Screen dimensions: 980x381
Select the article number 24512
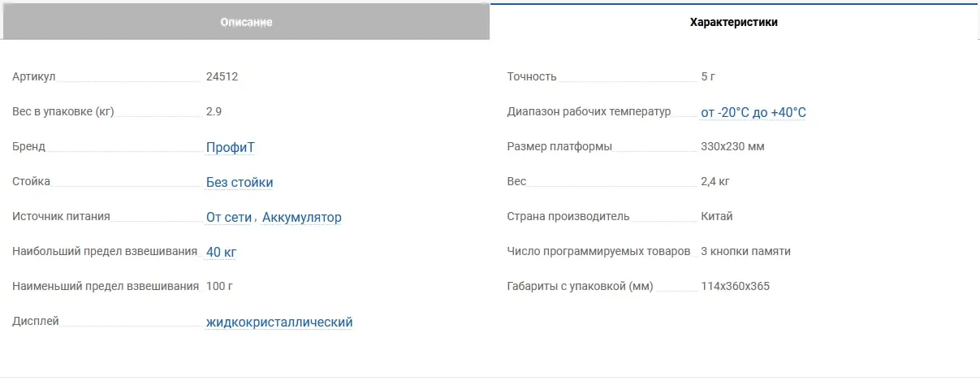[x=222, y=76]
